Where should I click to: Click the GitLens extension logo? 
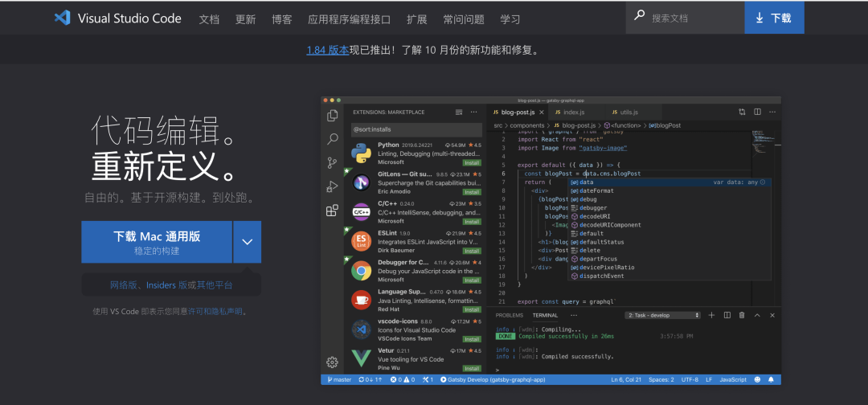[361, 182]
